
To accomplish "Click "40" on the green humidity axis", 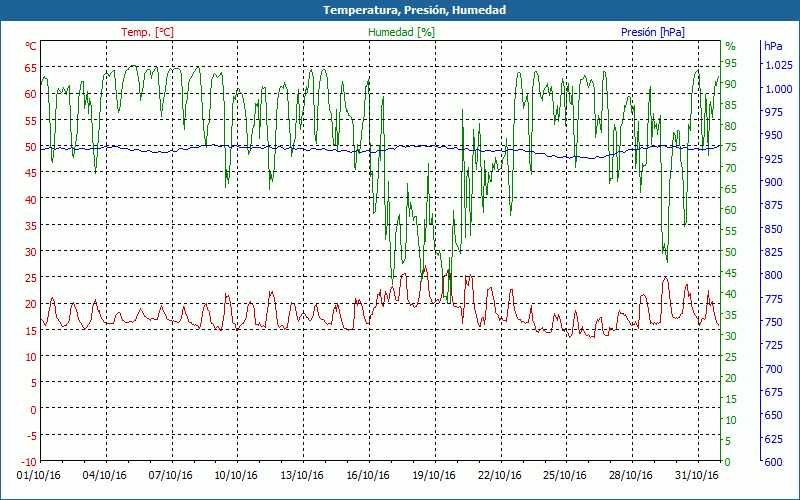I will pos(731,294).
